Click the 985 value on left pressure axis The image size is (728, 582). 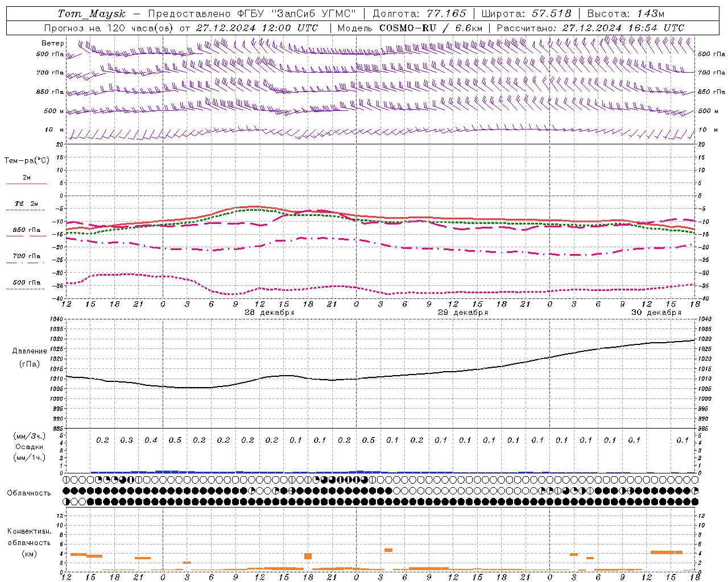pos(58,429)
